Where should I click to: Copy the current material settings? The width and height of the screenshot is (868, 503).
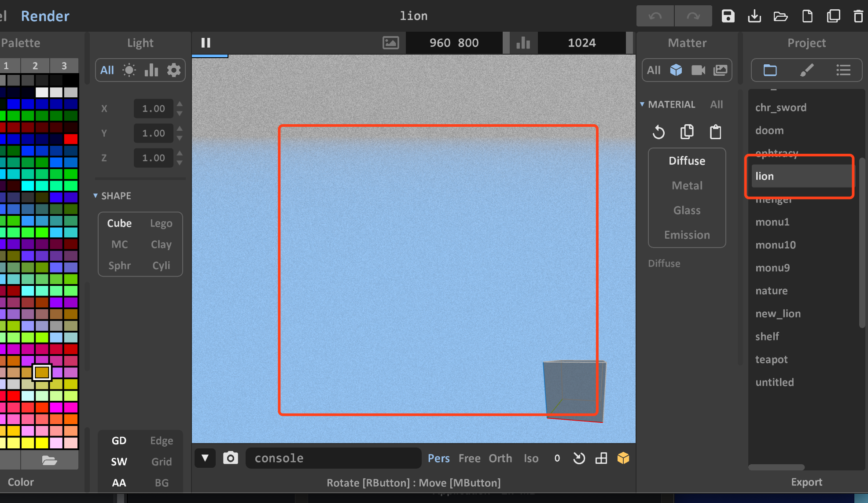[x=687, y=132]
